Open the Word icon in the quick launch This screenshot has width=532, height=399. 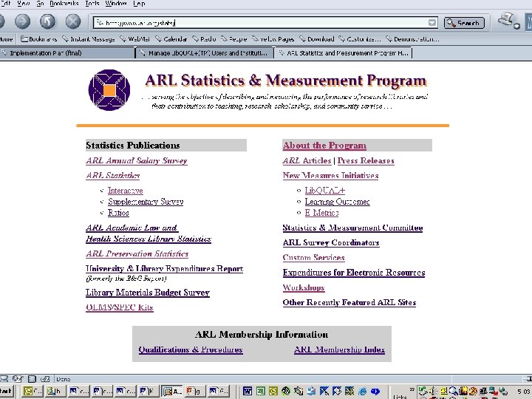(x=248, y=391)
